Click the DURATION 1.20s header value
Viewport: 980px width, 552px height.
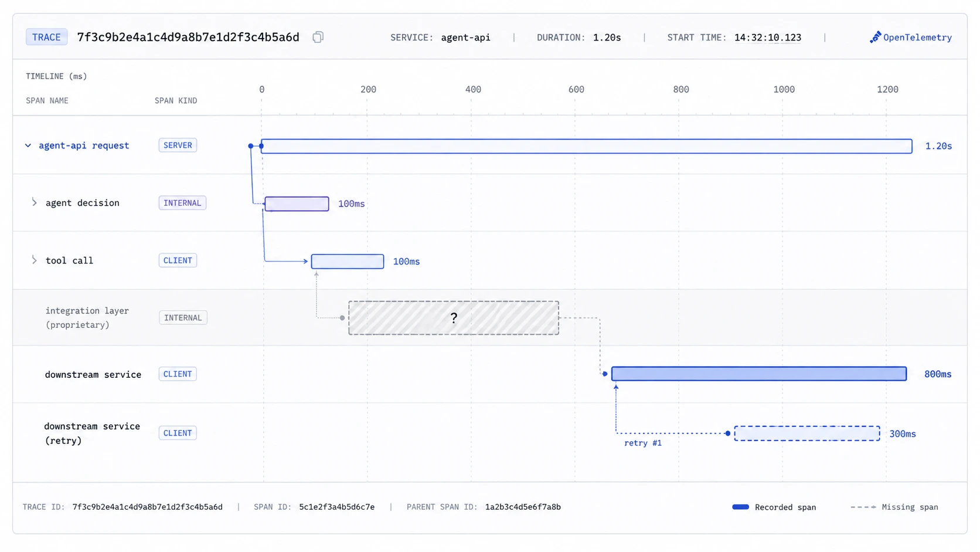tap(607, 38)
